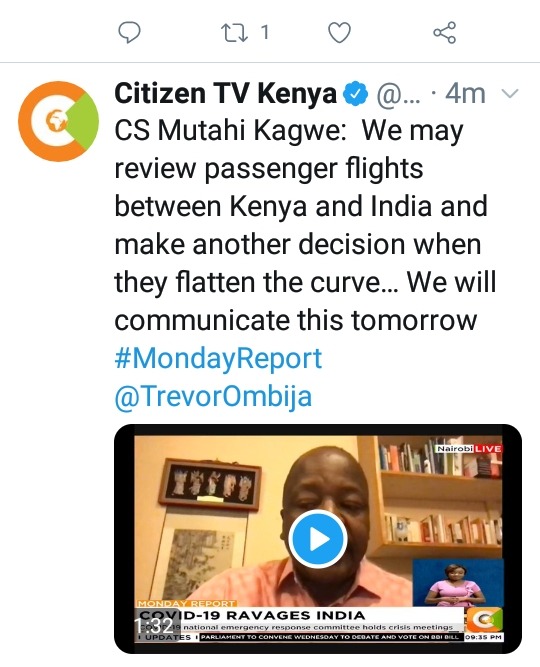This screenshot has width=540, height=667.
Task: Tap the Citizen logo in video corner
Action: pyautogui.click(x=484, y=620)
